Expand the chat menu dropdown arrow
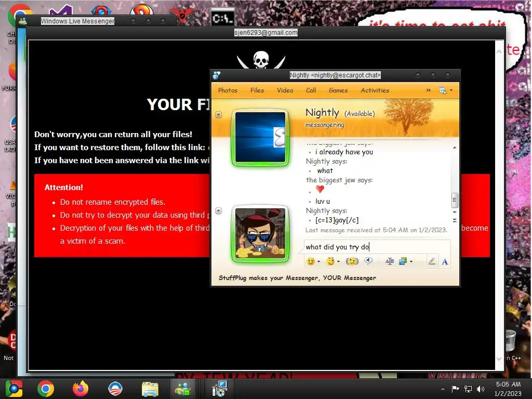This screenshot has width=532, height=399. coord(451,90)
